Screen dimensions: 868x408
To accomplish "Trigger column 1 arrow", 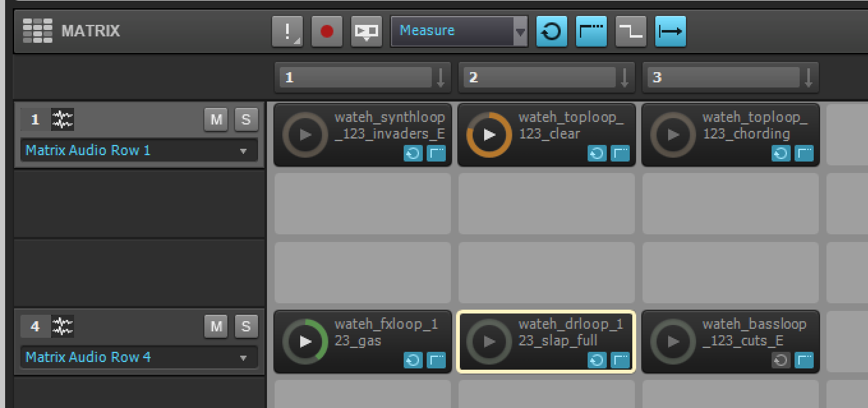I will (441, 78).
